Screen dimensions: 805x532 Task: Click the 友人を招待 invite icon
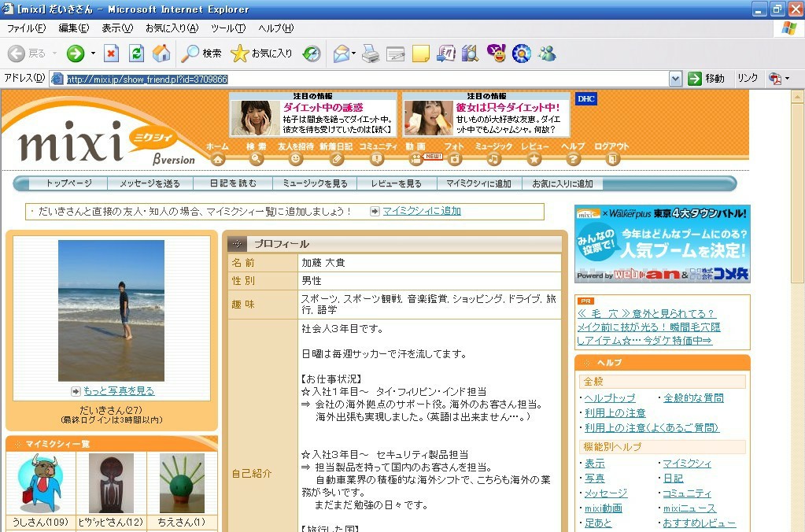(x=294, y=158)
